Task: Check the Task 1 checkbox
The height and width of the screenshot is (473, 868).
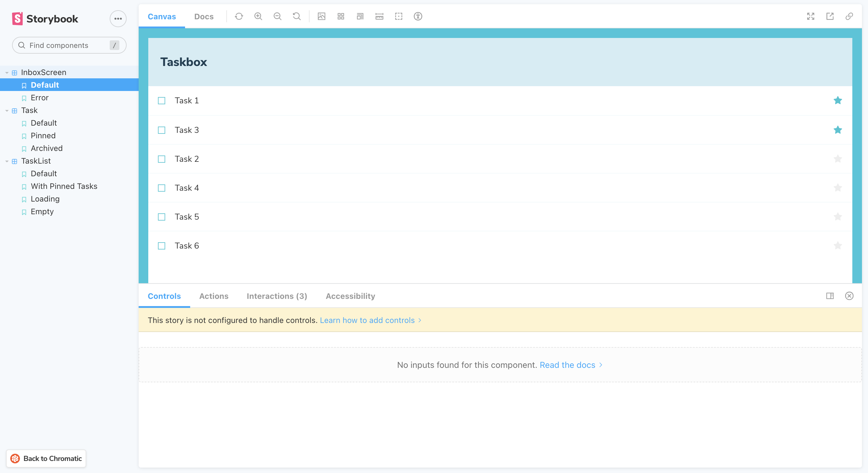Action: point(162,101)
